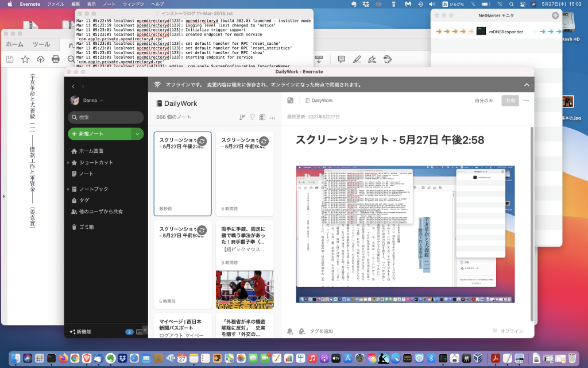Open the ノート menu in menu bar
This screenshot has height=368, width=588.
pyautogui.click(x=109, y=4)
